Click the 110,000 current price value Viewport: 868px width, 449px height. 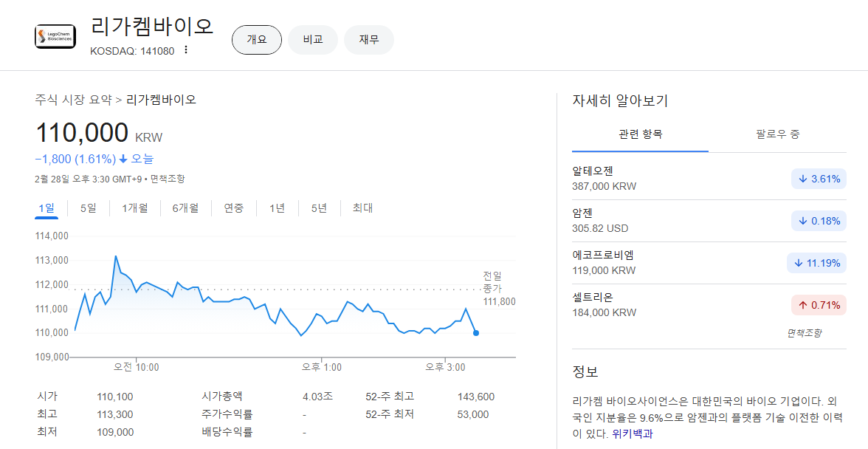[x=82, y=133]
